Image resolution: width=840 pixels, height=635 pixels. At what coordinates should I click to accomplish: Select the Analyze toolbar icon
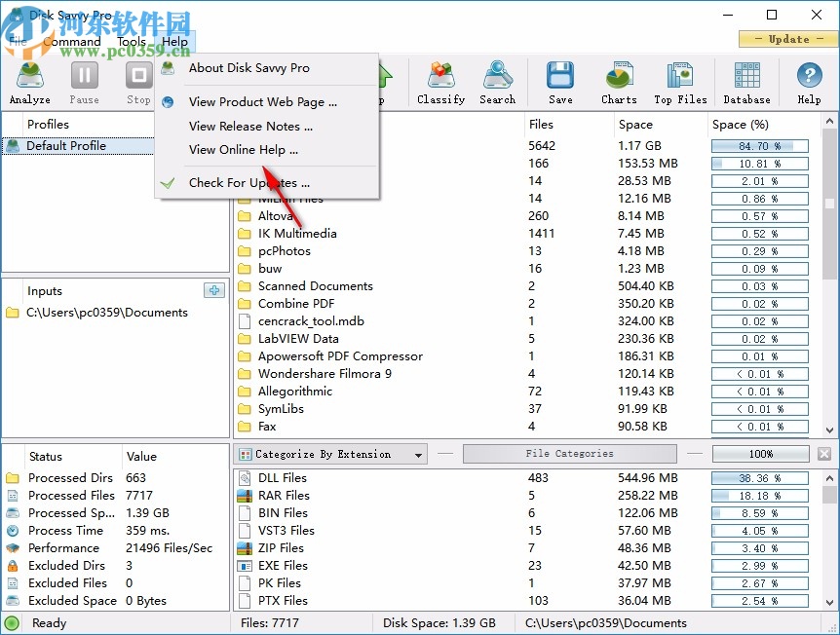point(29,83)
